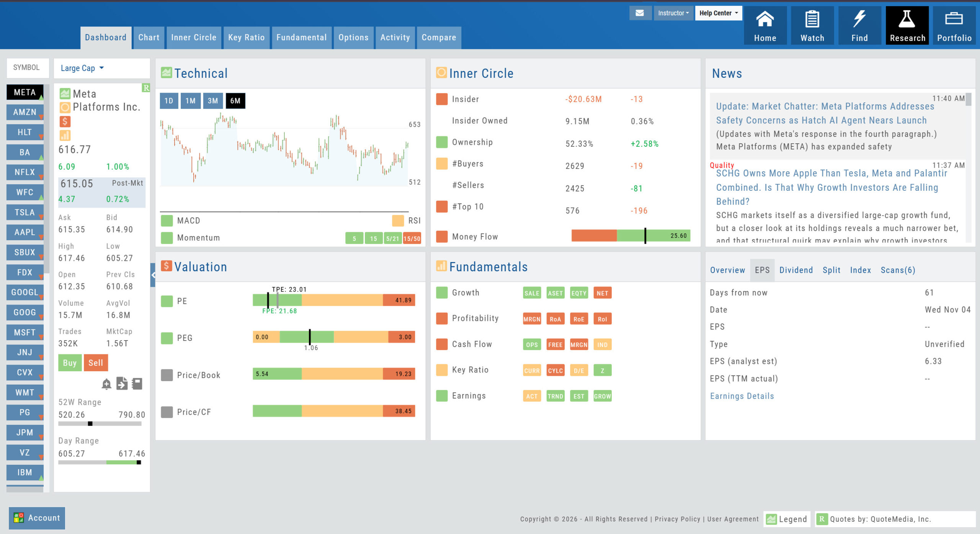Open the Meta Platforms Hatch AI news headline
The height and width of the screenshot is (534, 980).
[825, 113]
